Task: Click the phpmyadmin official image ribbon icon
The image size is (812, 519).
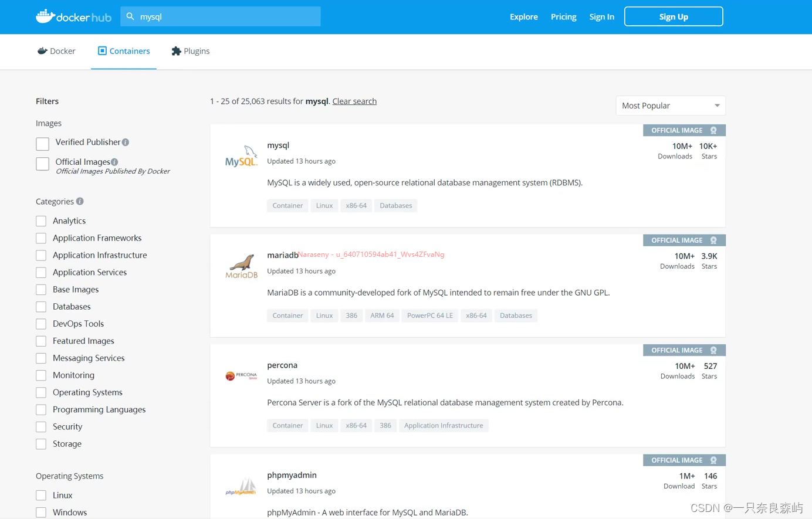Action: pyautogui.click(x=713, y=460)
